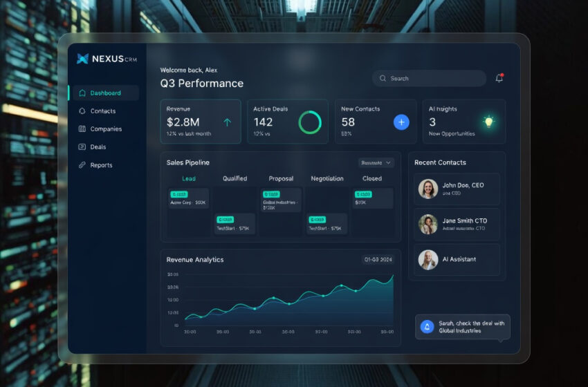Open John Doe, CEO contact row
This screenshot has width=588, height=387.
click(x=457, y=189)
